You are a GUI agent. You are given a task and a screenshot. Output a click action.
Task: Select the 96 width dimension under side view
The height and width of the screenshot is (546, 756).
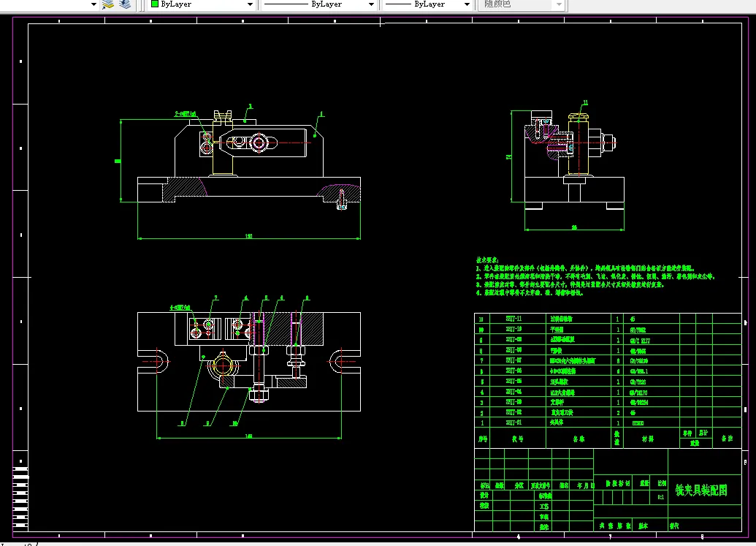[x=574, y=227]
